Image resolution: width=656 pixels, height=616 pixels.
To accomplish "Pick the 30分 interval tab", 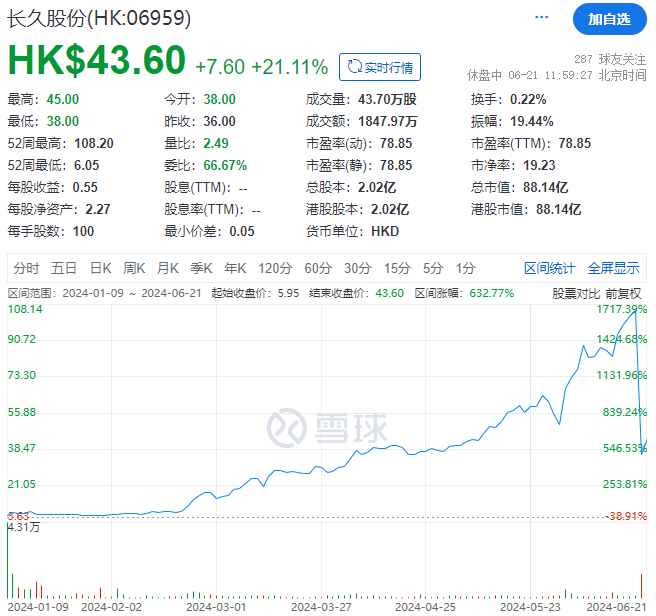I will (358, 268).
